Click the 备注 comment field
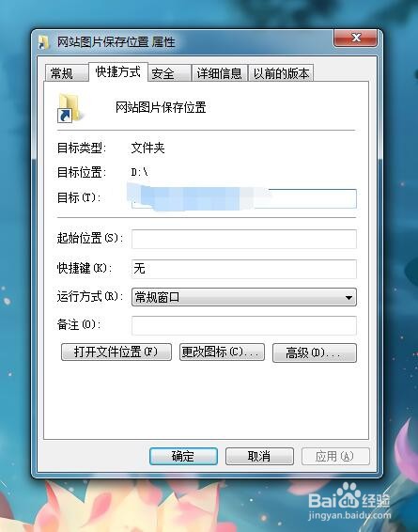Screen dimensions: 418x532 [x=243, y=325]
